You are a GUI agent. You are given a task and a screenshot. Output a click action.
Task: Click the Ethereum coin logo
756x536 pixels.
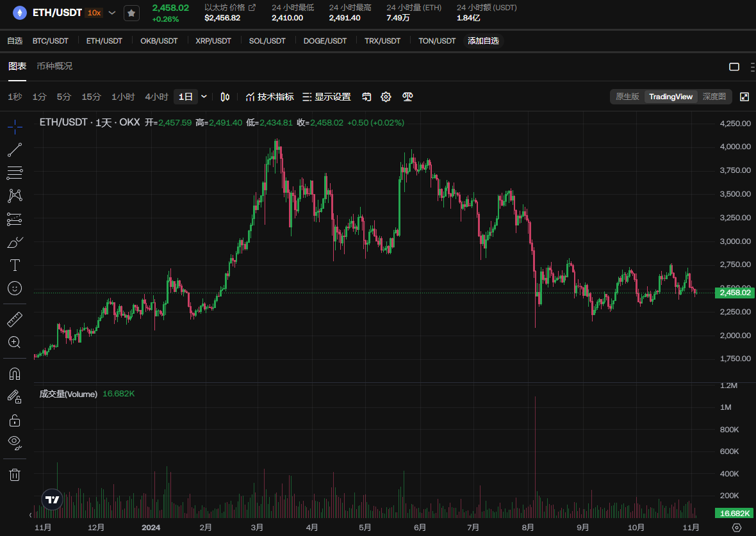(x=19, y=13)
